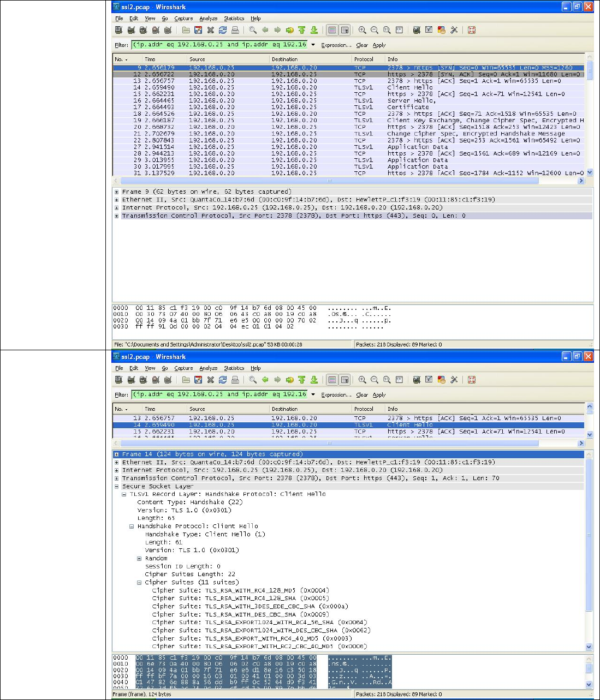Screen dimensions: 600x700
Task: Click Save As icon in upper window
Action: tap(198, 30)
